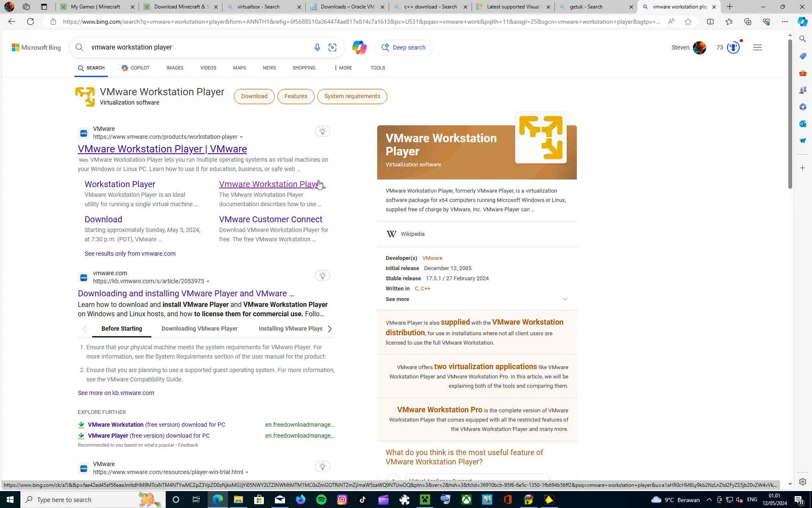
Task: Click the Copilot colorful icon beside search
Action: point(359,47)
